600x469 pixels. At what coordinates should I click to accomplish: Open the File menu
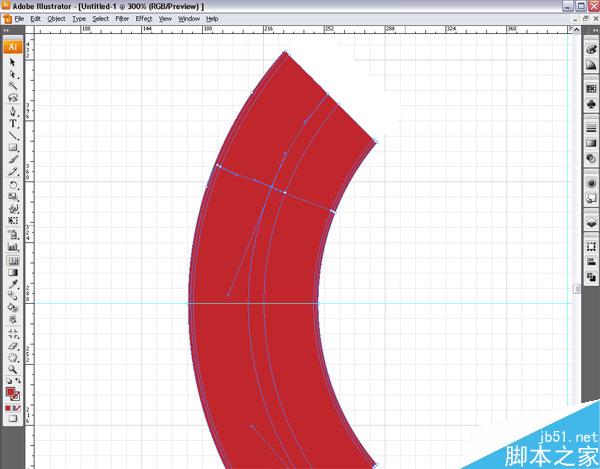pyautogui.click(x=19, y=19)
